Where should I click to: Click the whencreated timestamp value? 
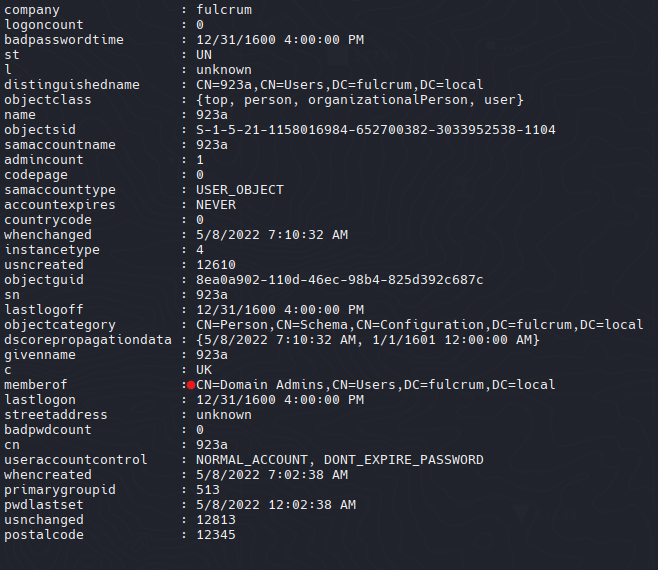pyautogui.click(x=272, y=475)
